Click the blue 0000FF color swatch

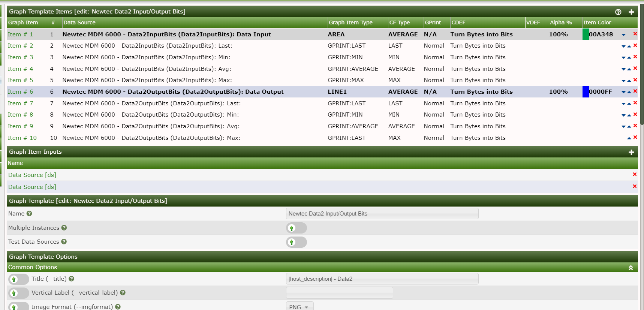[x=586, y=91]
